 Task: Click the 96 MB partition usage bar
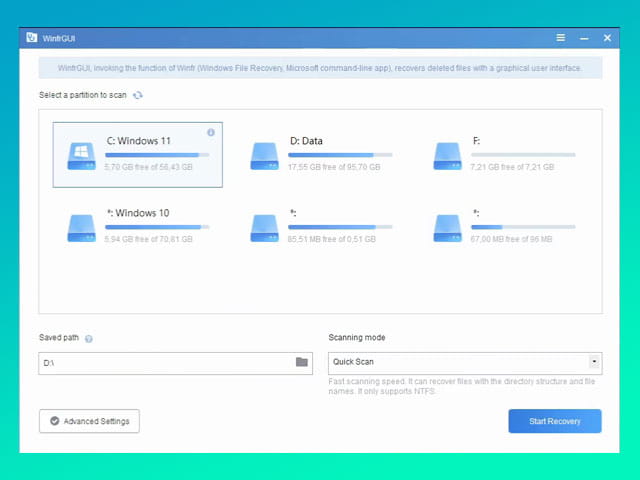pos(523,227)
